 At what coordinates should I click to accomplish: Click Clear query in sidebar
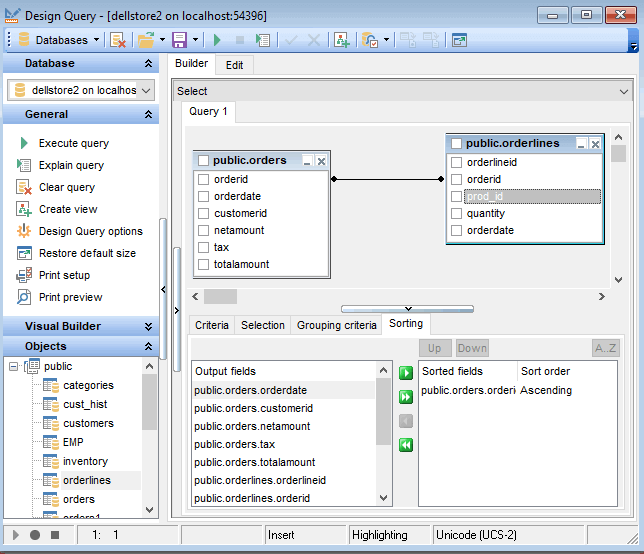pyautogui.click(x=66, y=187)
